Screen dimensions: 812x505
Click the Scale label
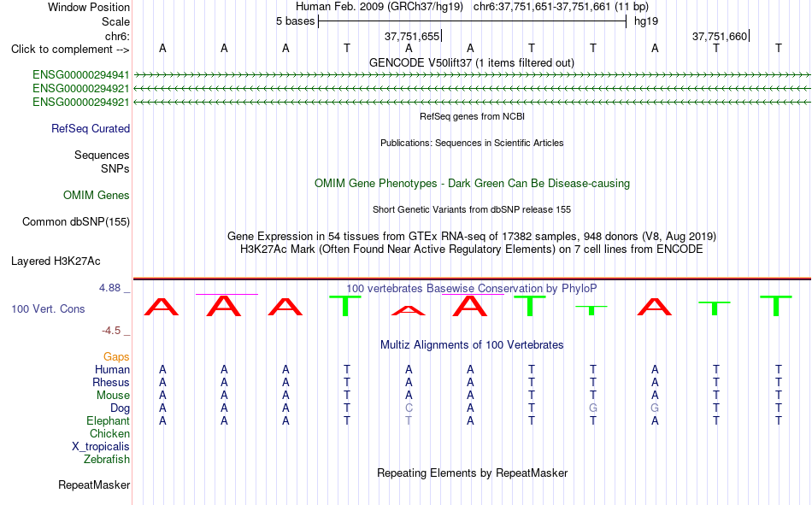115,21
